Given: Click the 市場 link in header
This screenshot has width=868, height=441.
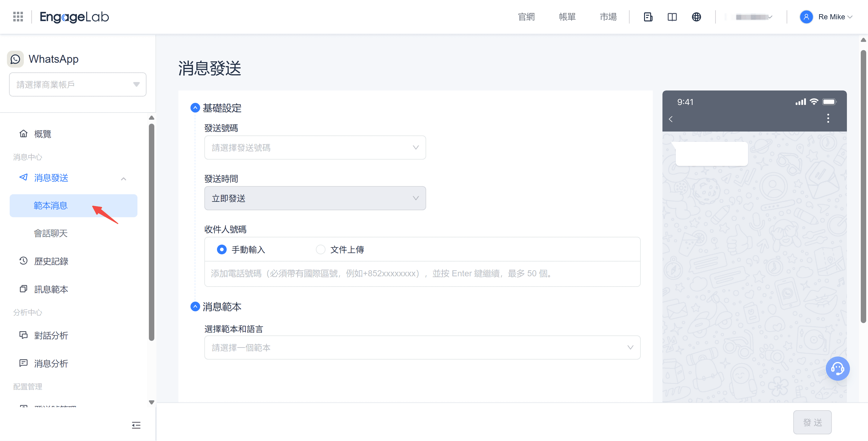Looking at the screenshot, I should point(608,17).
